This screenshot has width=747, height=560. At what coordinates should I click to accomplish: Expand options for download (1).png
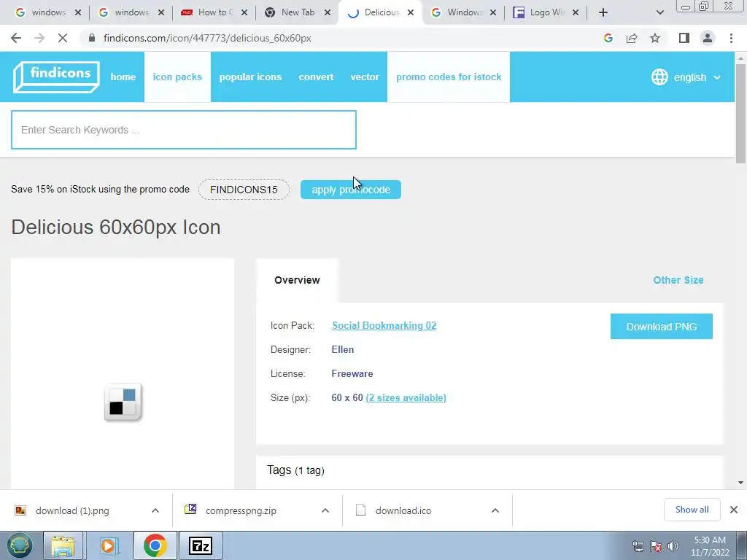(x=155, y=510)
